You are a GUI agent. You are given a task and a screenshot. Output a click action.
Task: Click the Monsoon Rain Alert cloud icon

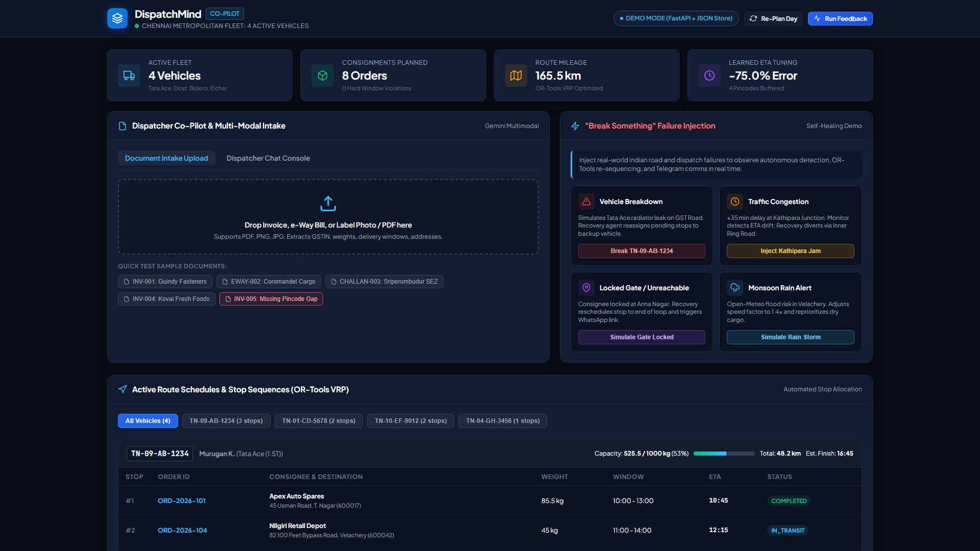coord(735,288)
